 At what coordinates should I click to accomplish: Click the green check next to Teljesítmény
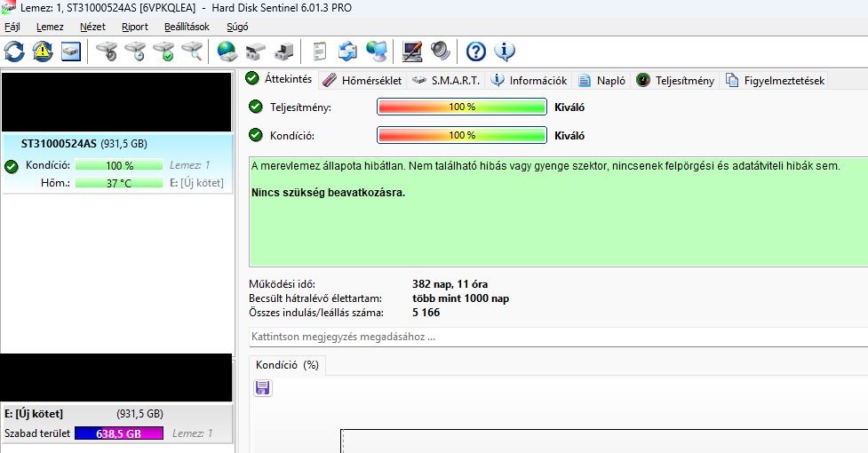256,107
